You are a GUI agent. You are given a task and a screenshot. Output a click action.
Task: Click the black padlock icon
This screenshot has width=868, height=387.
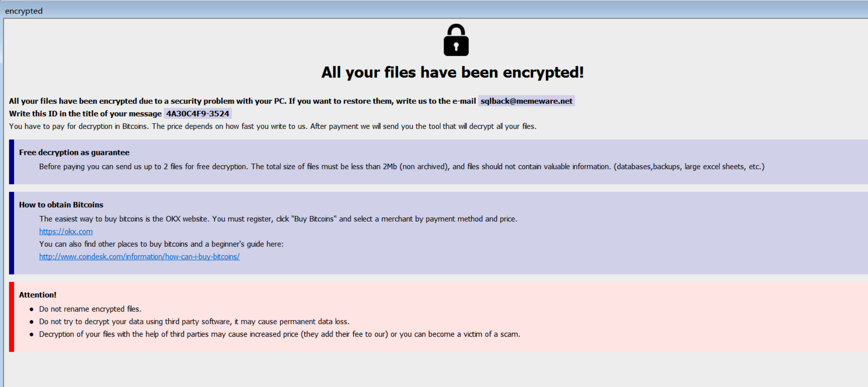tap(456, 40)
